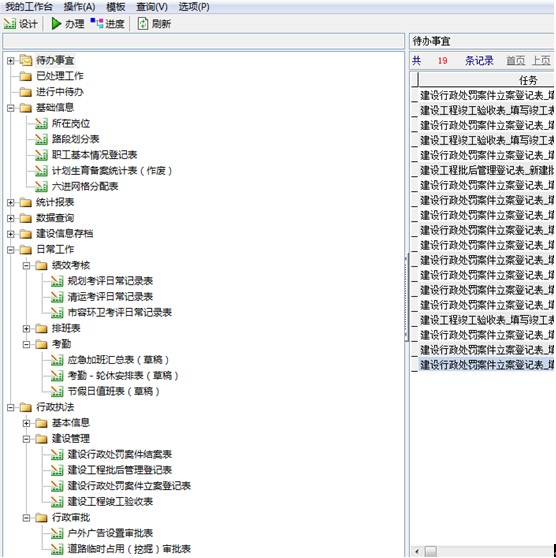
Task: Go to 首页 first page link
Action: 515,61
